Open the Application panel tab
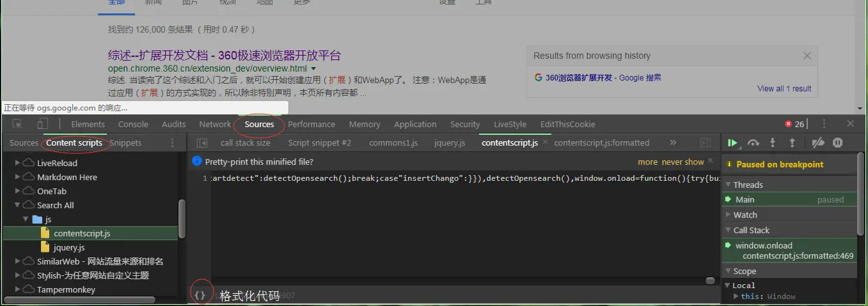 (415, 124)
